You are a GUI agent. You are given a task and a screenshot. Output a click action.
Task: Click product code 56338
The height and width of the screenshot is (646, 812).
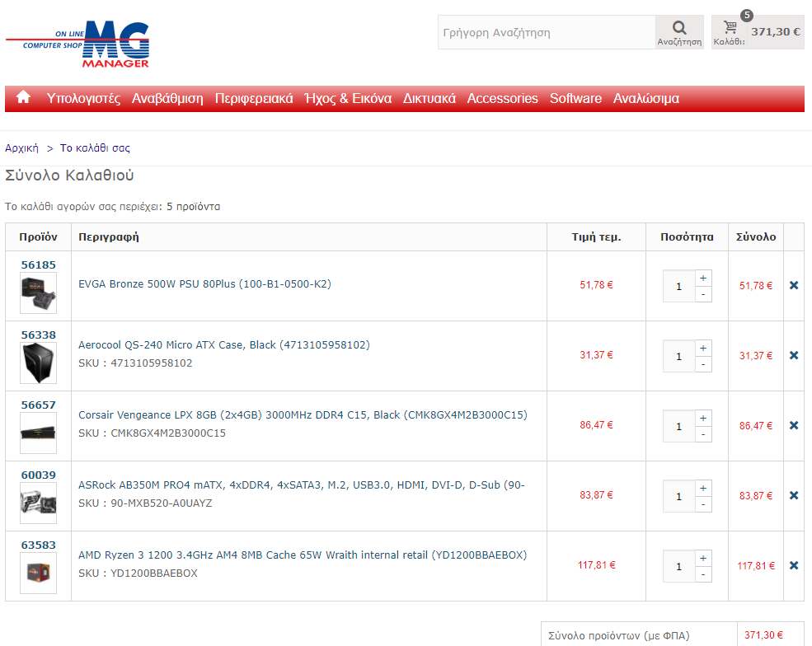click(38, 335)
